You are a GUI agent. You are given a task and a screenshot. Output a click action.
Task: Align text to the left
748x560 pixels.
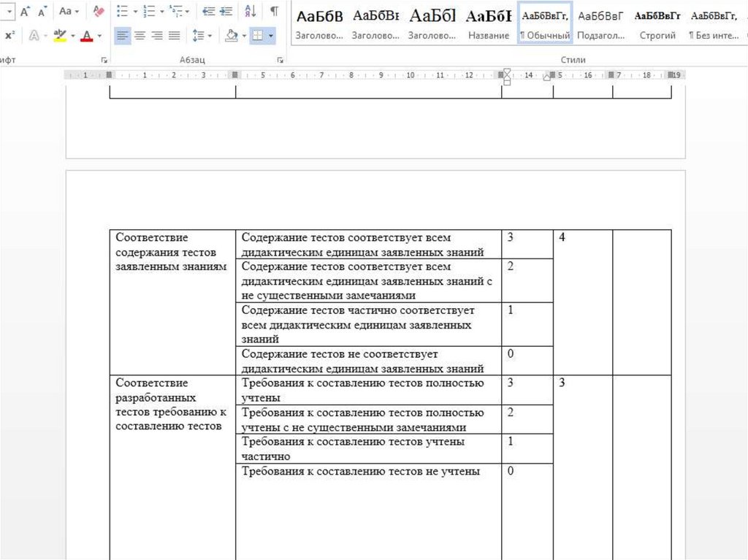[x=123, y=35]
